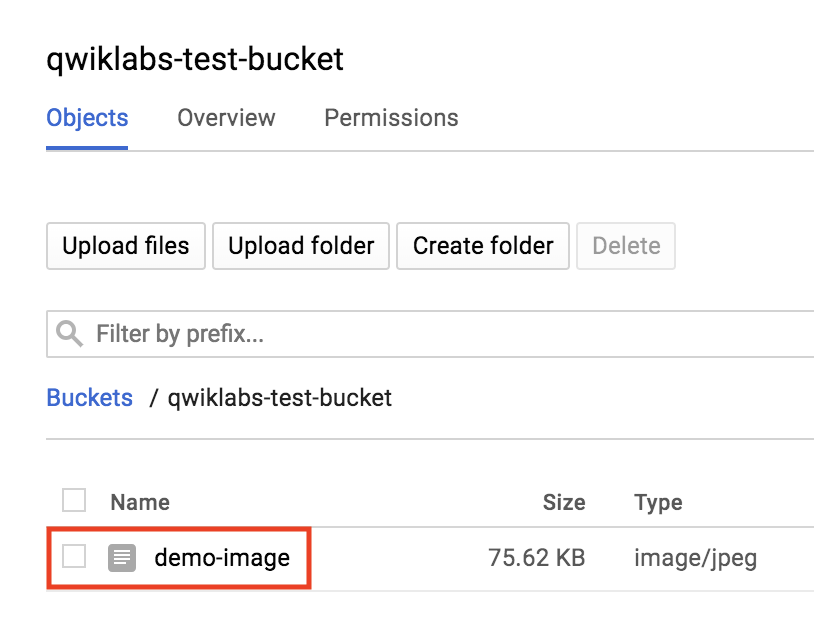Toggle the select-all checkbox in header
814x626 pixels.
click(74, 500)
